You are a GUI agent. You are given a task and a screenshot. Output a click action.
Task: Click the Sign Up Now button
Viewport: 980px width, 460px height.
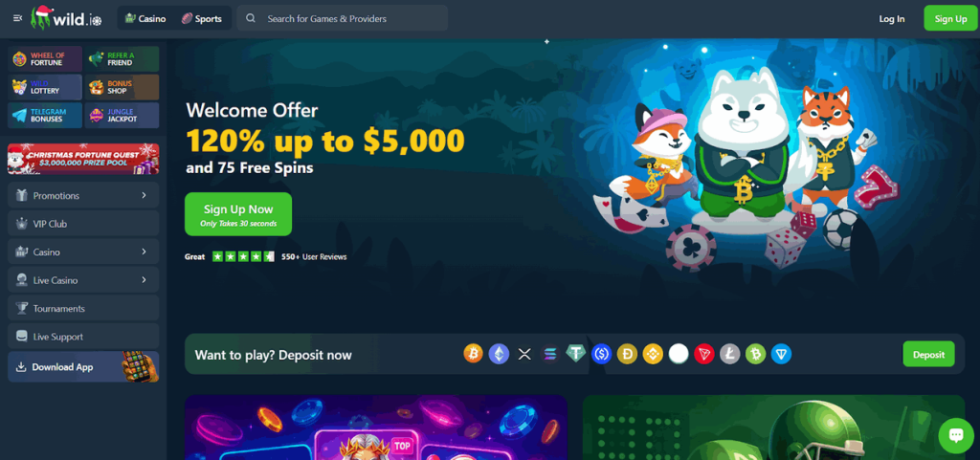point(238,214)
